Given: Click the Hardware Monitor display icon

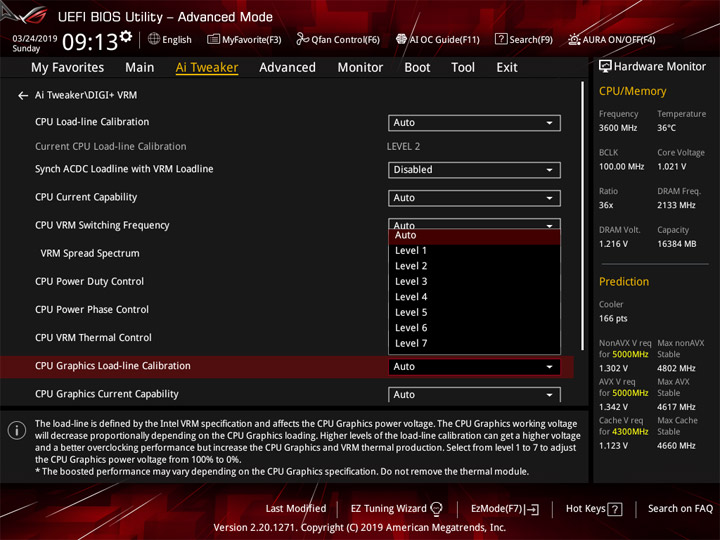Looking at the screenshot, I should pos(605,67).
